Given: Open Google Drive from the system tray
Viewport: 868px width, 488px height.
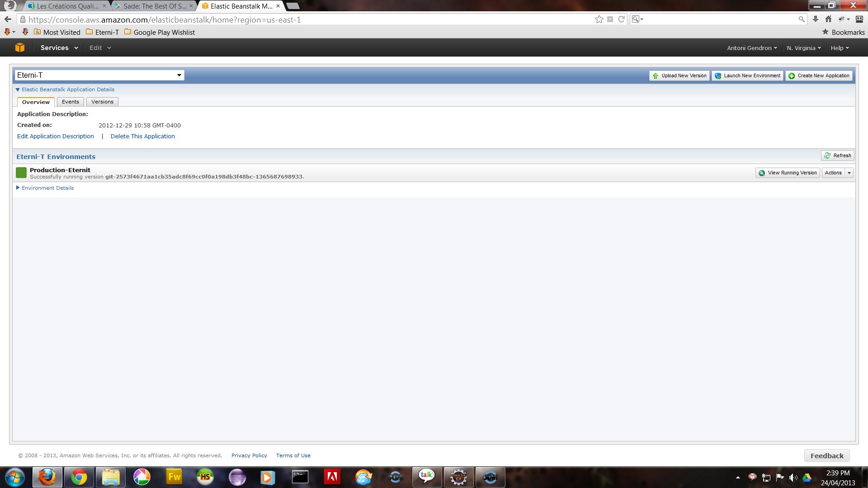Looking at the screenshot, I should (807, 478).
